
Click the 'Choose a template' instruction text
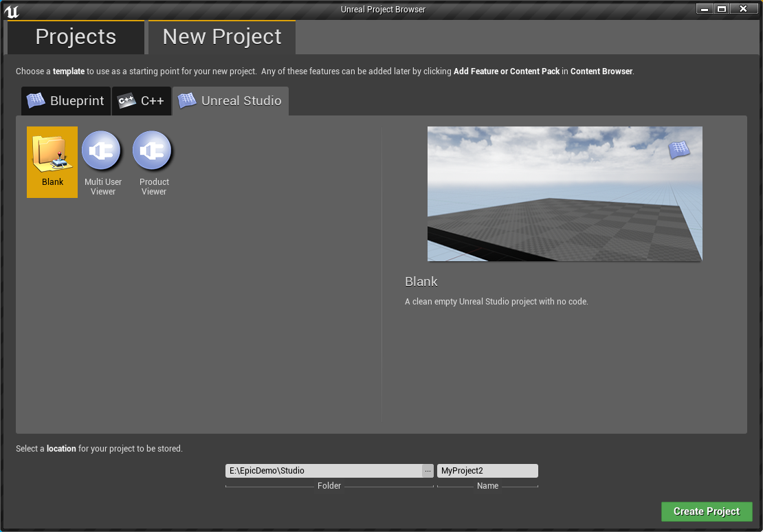325,71
